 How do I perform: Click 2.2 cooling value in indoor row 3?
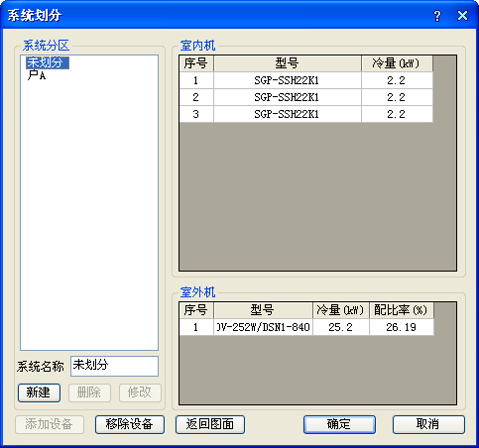pos(398,114)
